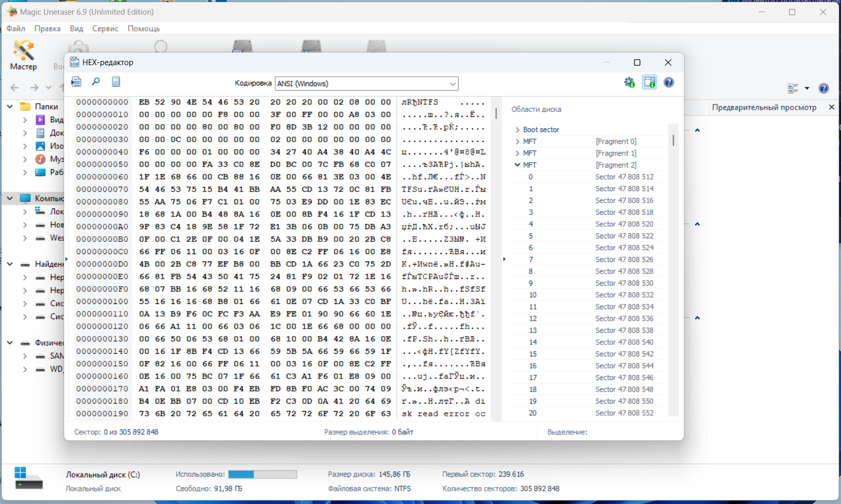Open the search magnifier in HEX editor toolbar
The height and width of the screenshot is (504, 841).
coord(96,81)
